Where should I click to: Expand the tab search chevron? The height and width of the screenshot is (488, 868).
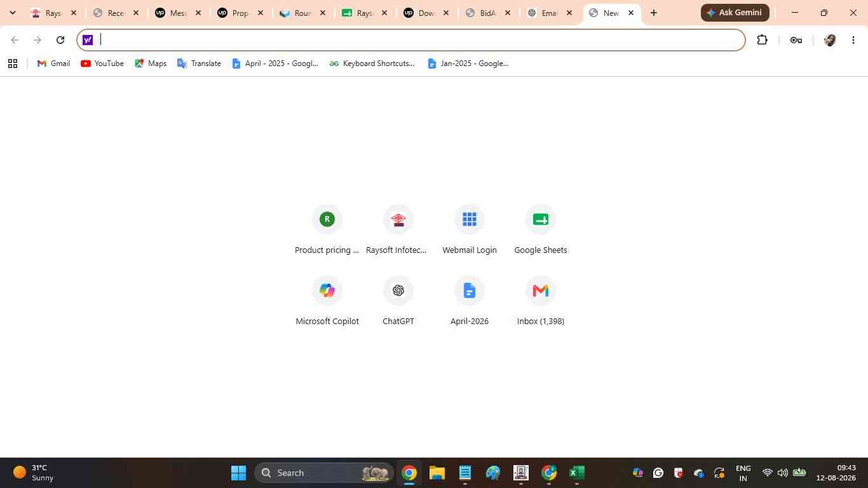[12, 13]
